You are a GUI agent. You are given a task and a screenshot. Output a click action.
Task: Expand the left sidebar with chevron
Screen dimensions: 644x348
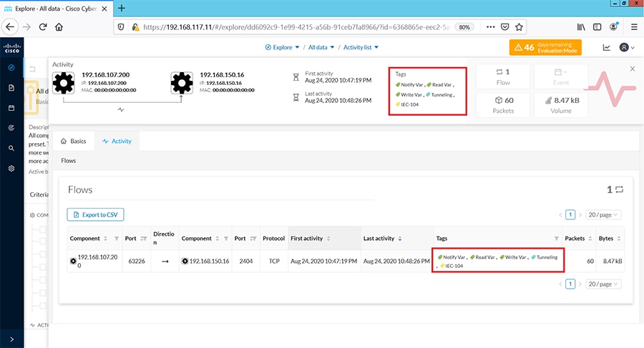pyautogui.click(x=11, y=339)
